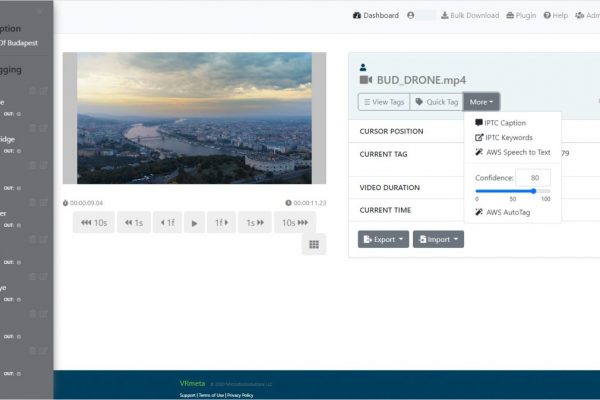
Task: Collapse the More dropdown
Action: pos(481,102)
